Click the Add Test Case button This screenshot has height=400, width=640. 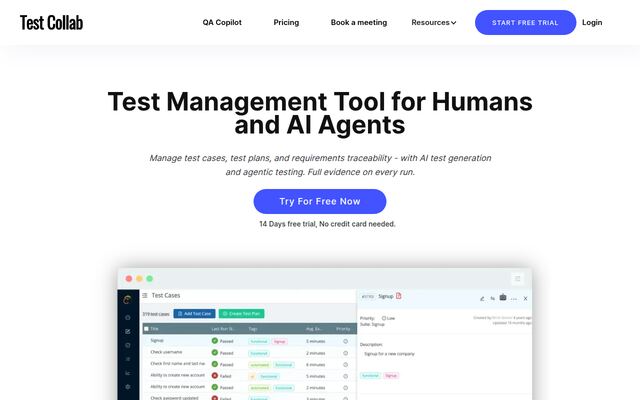pos(194,313)
